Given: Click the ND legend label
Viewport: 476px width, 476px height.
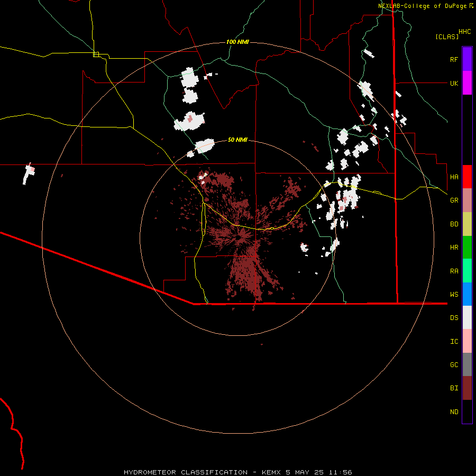Looking at the screenshot, I should (454, 412).
